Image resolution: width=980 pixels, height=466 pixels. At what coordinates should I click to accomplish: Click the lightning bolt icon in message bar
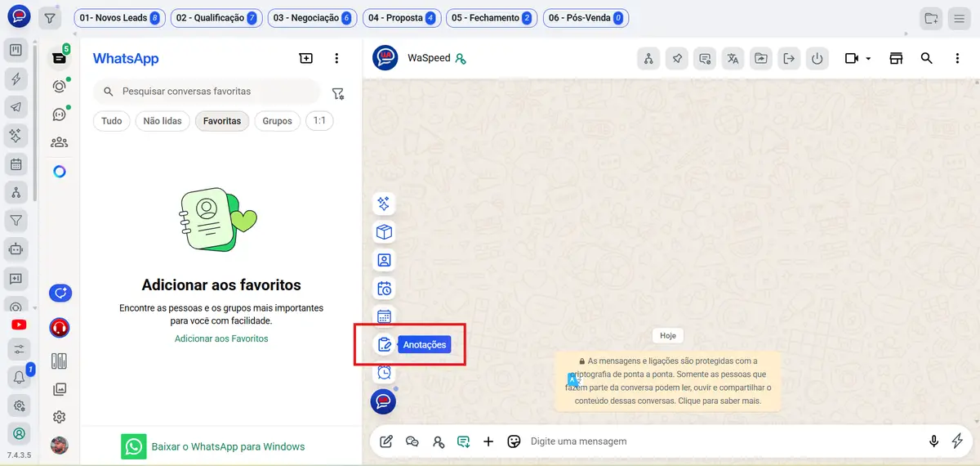click(x=958, y=441)
